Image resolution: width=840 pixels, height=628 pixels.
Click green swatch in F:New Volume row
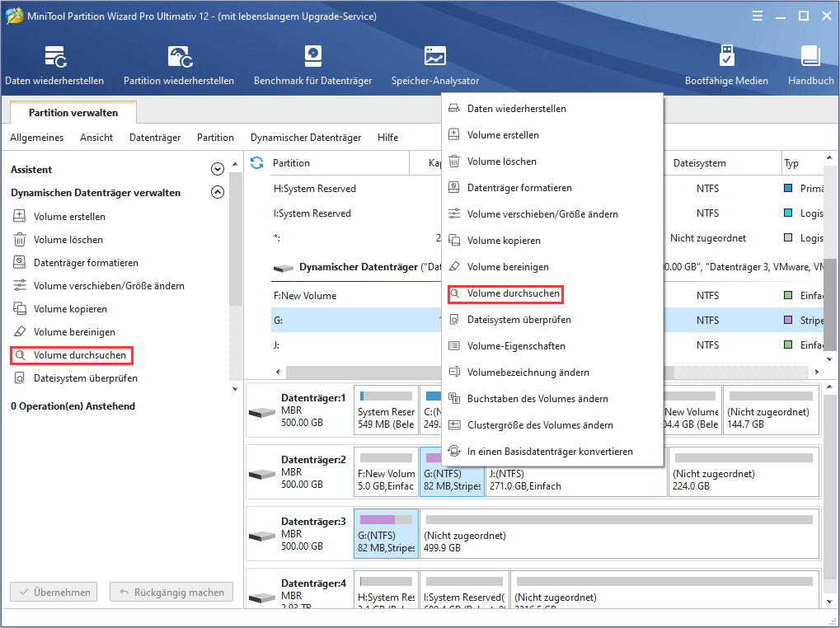point(788,296)
